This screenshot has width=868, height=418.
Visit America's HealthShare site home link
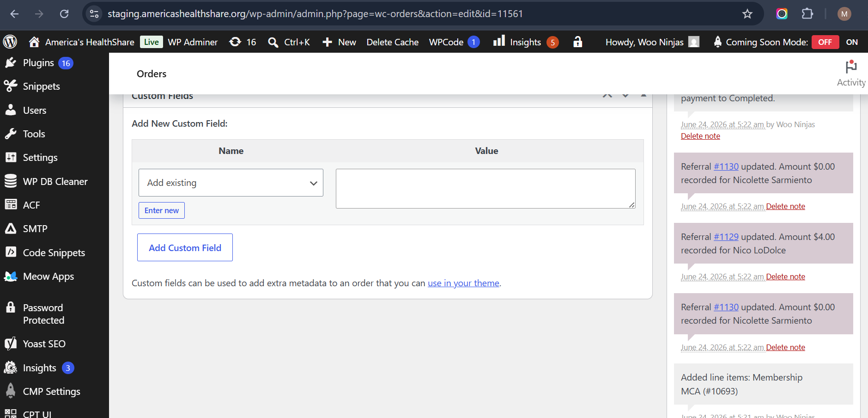[x=82, y=42]
